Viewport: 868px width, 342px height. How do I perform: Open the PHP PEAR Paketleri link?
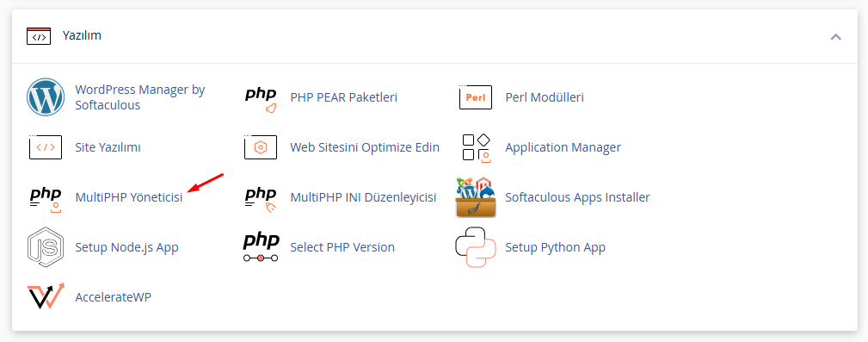tap(344, 97)
